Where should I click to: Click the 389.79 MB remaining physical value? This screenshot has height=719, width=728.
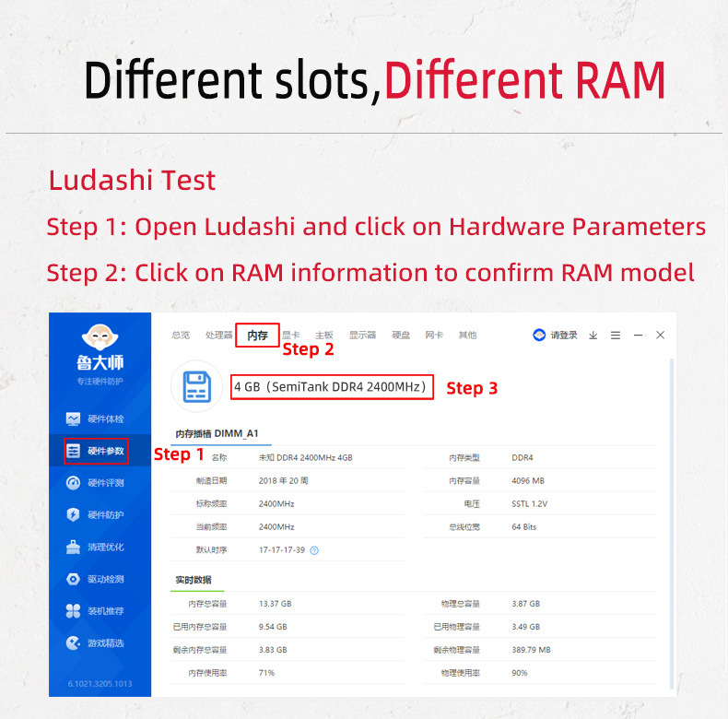[531, 650]
